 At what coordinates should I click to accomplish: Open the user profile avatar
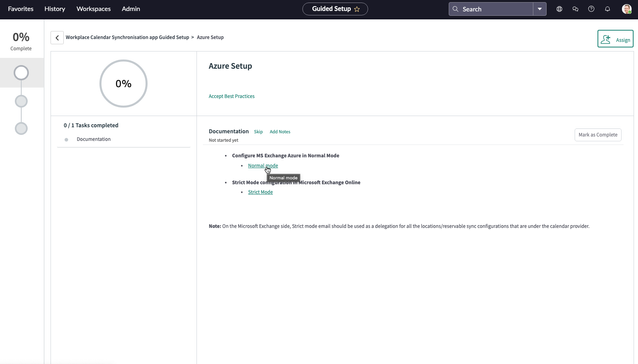[x=627, y=9]
